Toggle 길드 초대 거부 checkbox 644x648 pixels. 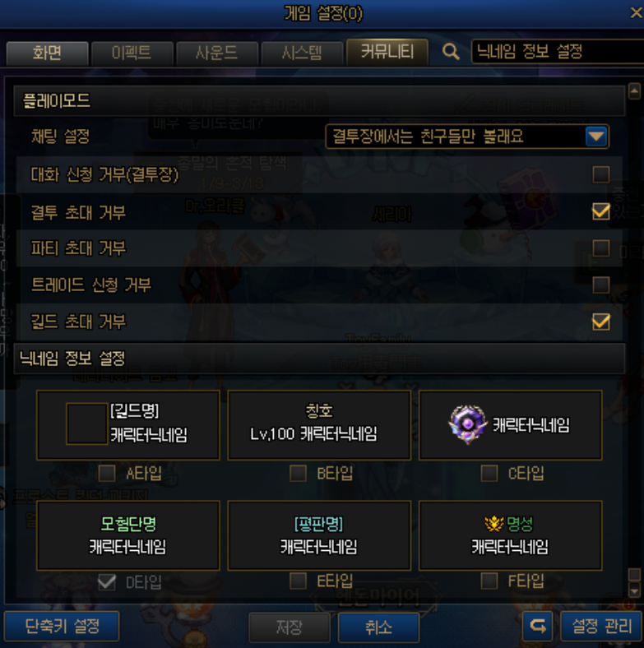coord(601,322)
